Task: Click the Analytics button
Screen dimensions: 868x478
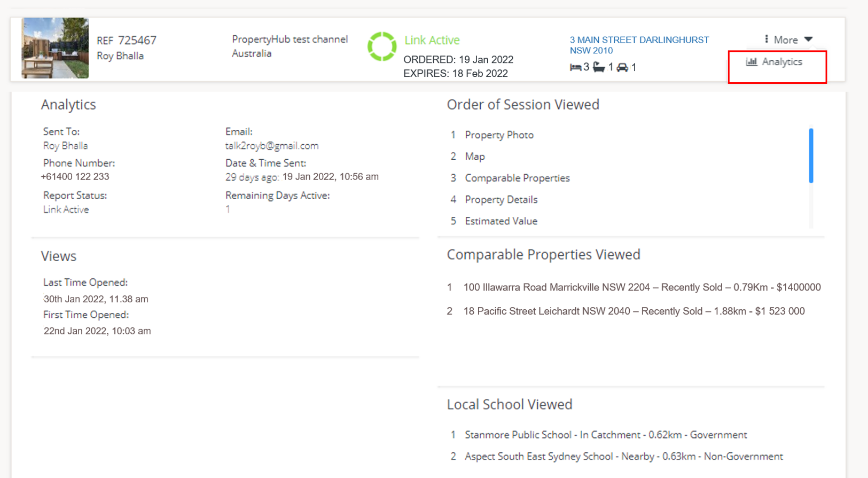Action: click(781, 62)
